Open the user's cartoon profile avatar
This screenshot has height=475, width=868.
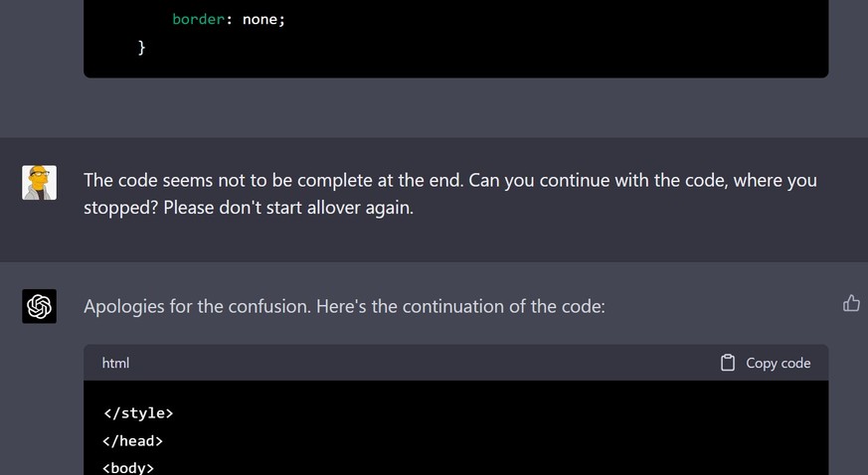coord(40,183)
